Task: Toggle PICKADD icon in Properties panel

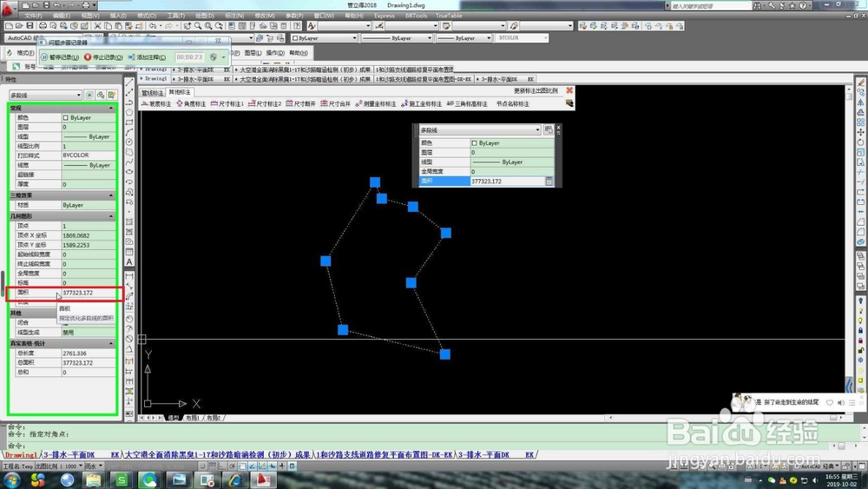Action: (x=89, y=96)
